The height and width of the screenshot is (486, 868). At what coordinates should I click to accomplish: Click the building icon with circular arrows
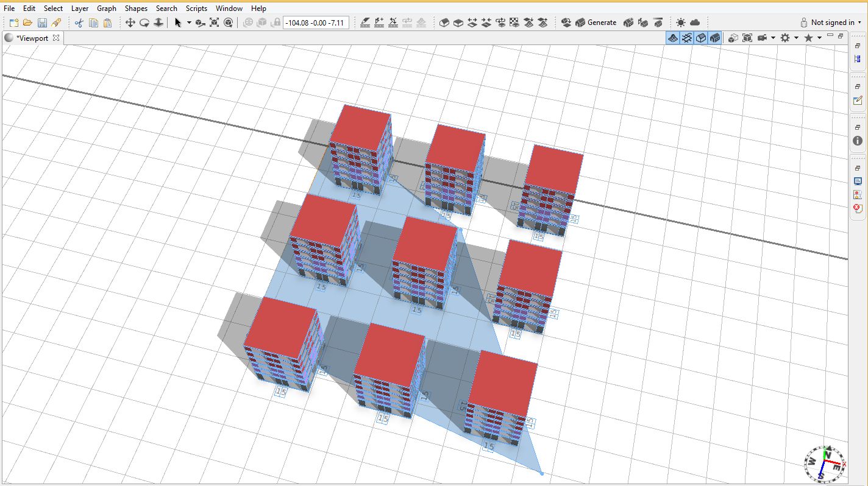click(x=566, y=23)
